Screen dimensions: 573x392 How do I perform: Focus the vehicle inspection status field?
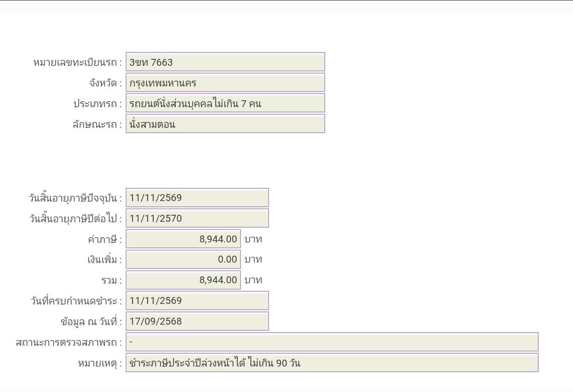(332, 342)
